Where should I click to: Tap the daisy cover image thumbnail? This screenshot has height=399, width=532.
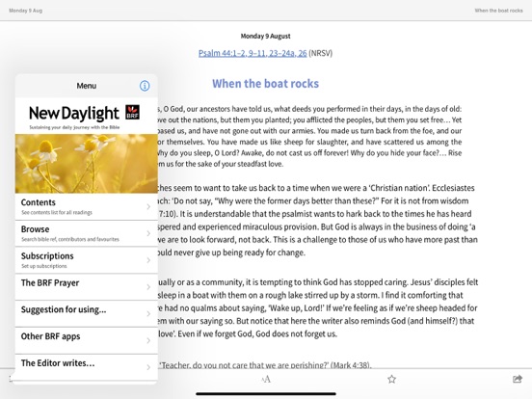click(87, 164)
